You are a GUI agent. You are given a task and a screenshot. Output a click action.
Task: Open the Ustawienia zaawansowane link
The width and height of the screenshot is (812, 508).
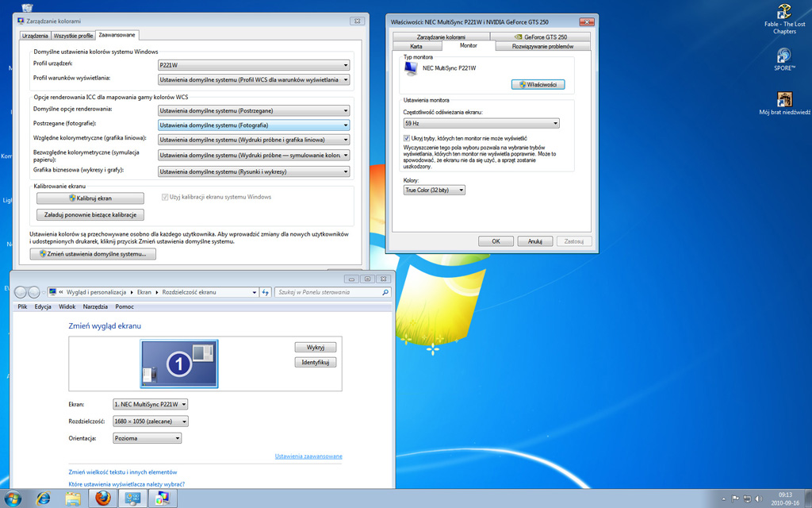pos(308,456)
